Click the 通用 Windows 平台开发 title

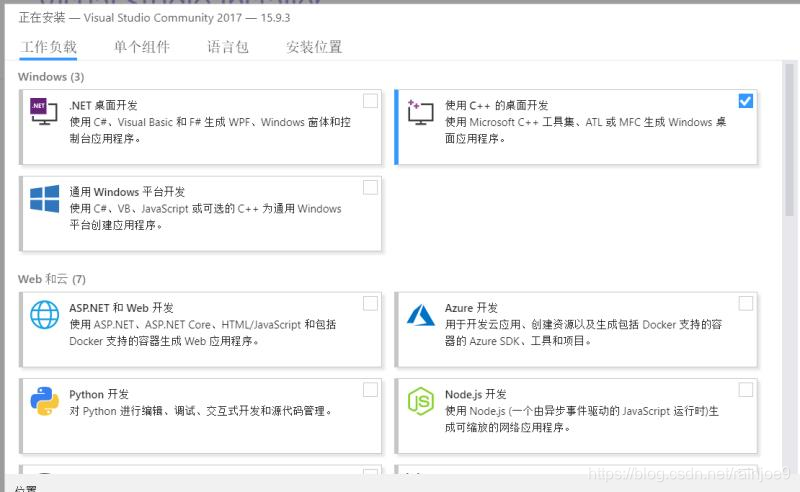pos(127,192)
